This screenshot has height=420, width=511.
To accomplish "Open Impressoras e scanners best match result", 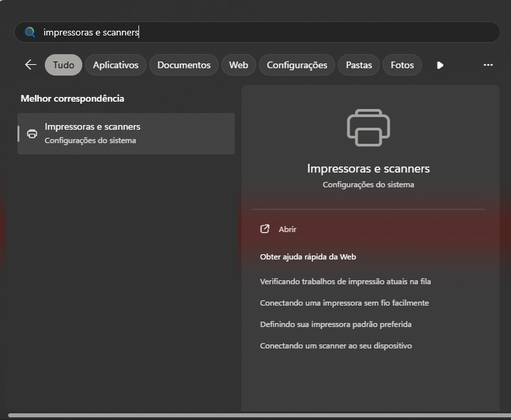I will (127, 133).
